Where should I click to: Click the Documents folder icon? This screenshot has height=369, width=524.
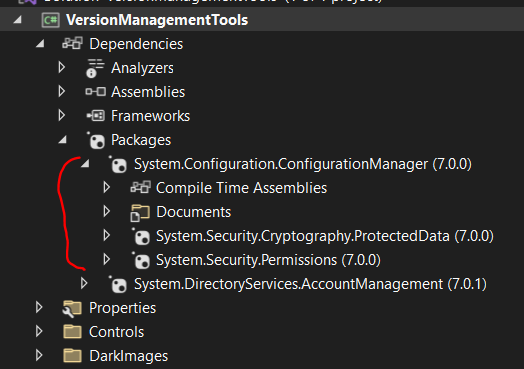point(140,213)
